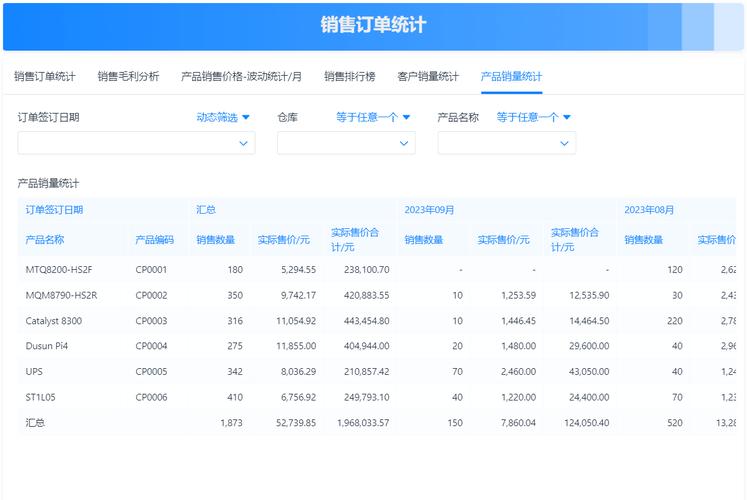
Task: Expand the 产品名称 select box
Action: [507, 143]
